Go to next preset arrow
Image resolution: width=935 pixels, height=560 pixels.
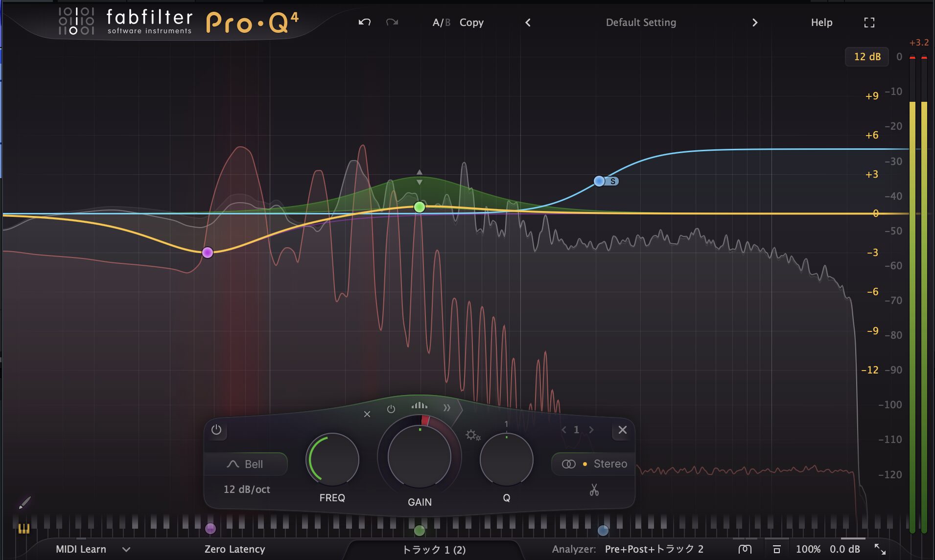click(755, 23)
